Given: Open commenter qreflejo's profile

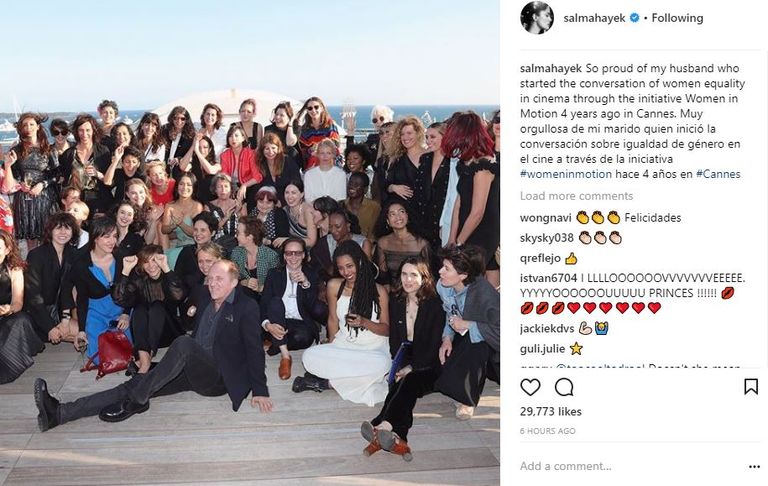Looking at the screenshot, I should 540,259.
